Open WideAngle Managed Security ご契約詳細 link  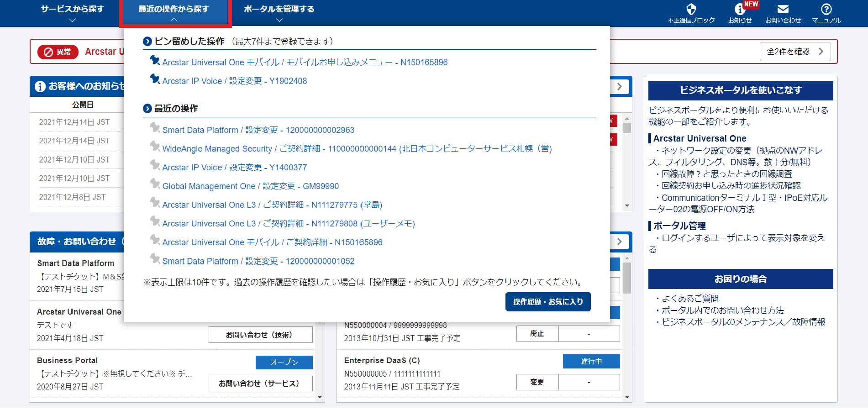coord(357,149)
